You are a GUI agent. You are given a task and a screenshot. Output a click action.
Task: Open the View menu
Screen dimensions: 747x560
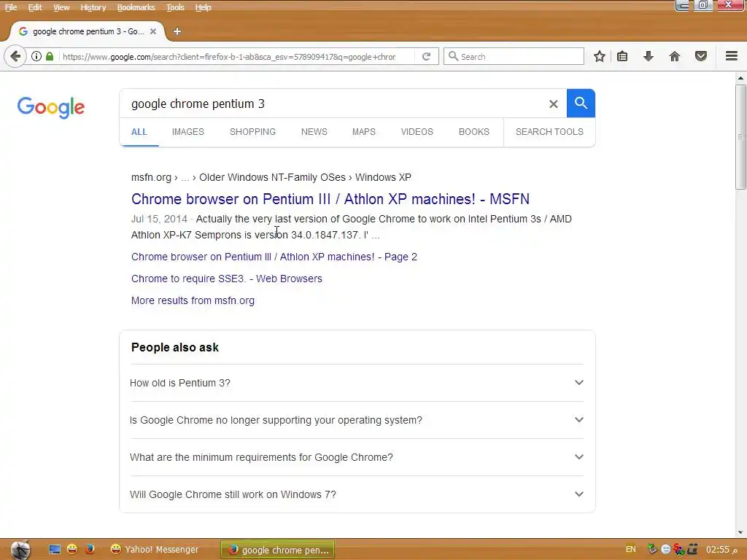pos(61,7)
